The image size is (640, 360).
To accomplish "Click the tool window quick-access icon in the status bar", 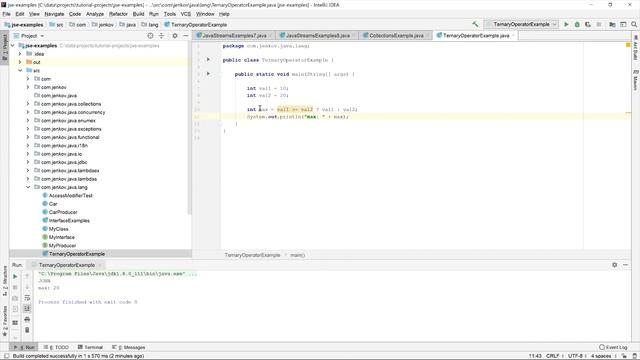I will [6, 356].
